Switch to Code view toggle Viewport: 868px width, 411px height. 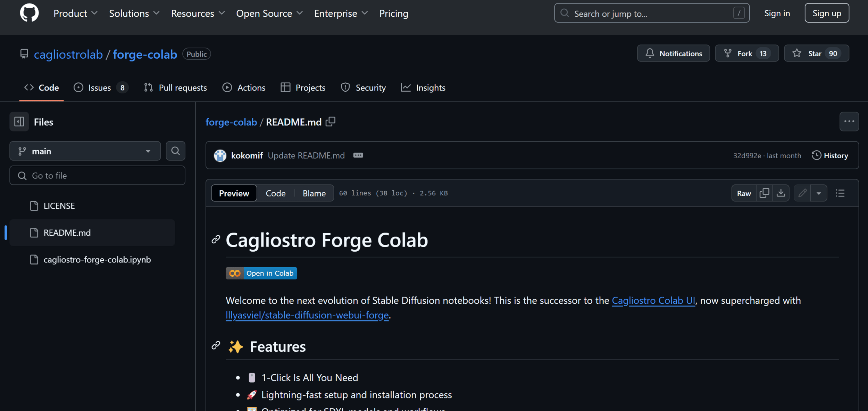click(x=275, y=193)
